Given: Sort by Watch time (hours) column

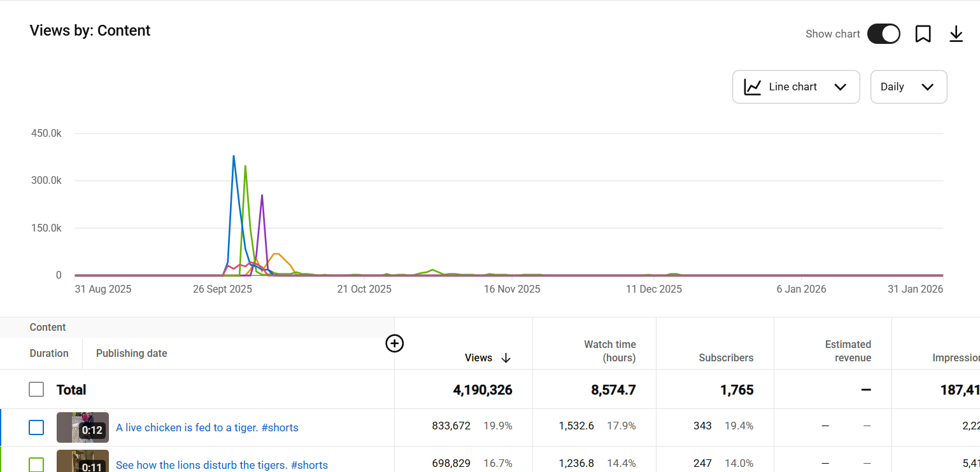Looking at the screenshot, I should pyautogui.click(x=609, y=351).
